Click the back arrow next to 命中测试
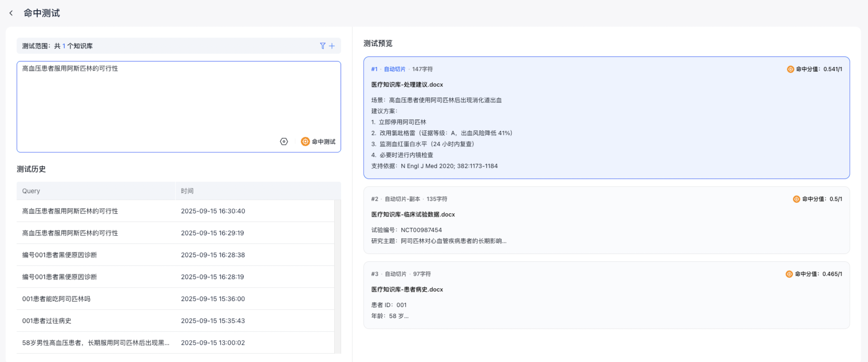868x362 pixels. [x=11, y=13]
